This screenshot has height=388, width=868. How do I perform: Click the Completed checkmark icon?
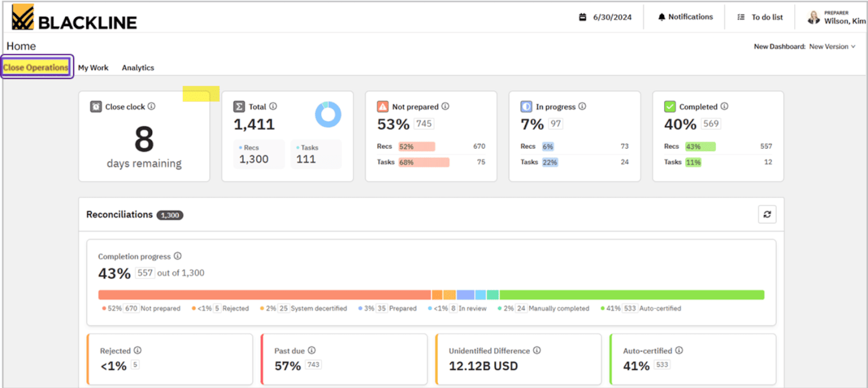670,107
